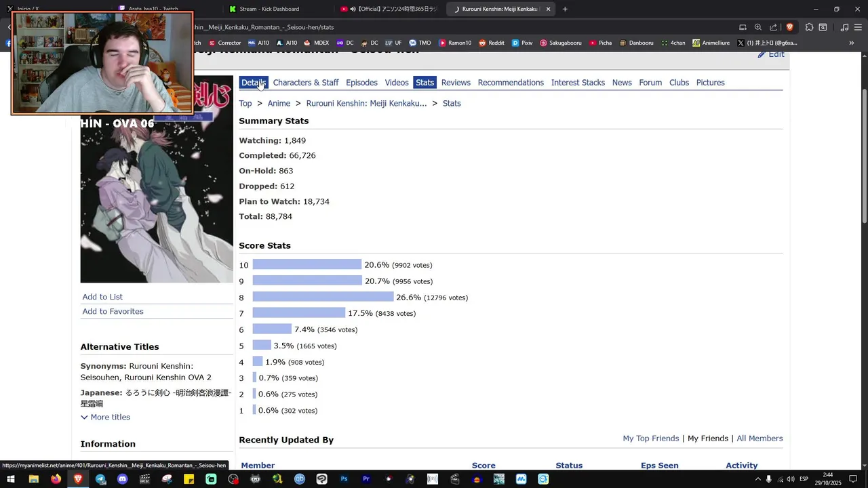This screenshot has height=488, width=868.
Task: Show hidden system tray icons
Action: click(x=757, y=479)
